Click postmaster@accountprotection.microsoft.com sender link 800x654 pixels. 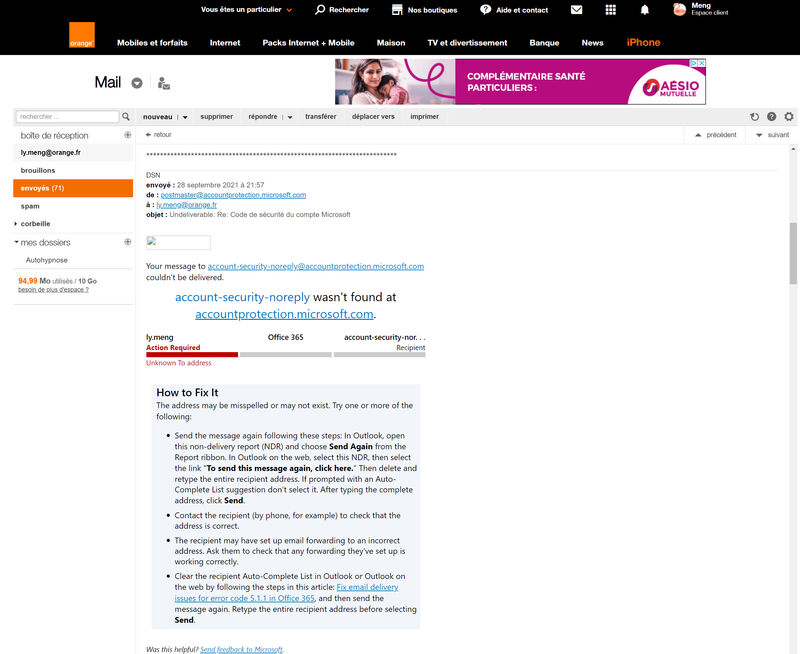point(233,195)
